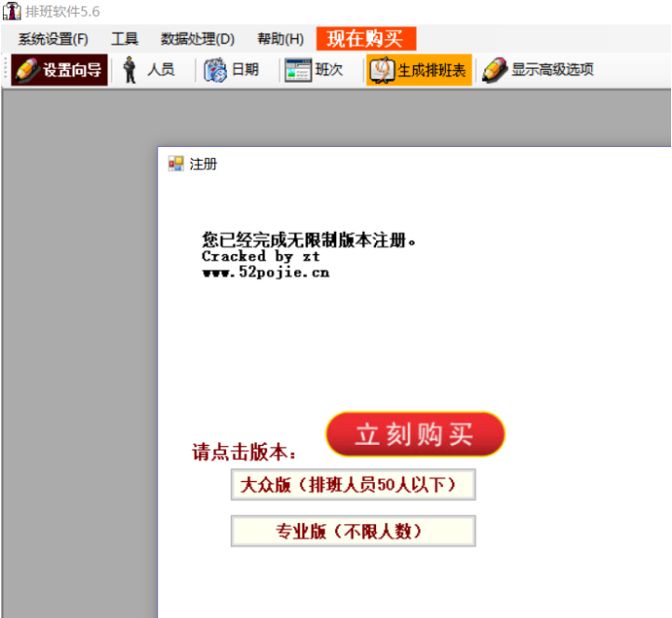The image size is (672, 618).
Task: Click the 排班软件 app icon in the title bar
Action: tap(12, 11)
